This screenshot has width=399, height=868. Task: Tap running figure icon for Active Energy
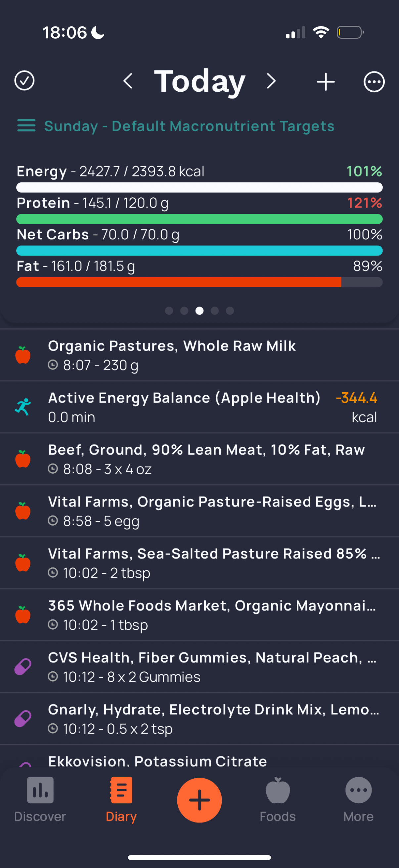point(23,407)
